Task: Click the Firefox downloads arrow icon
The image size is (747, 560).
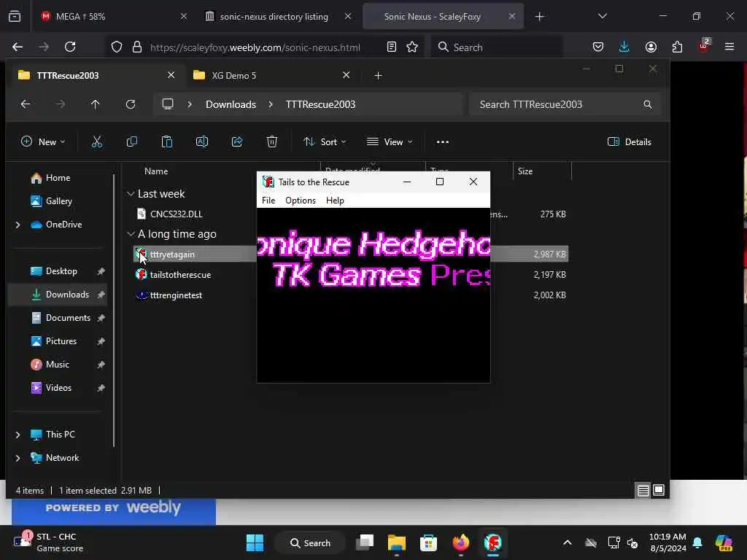Action: [624, 47]
